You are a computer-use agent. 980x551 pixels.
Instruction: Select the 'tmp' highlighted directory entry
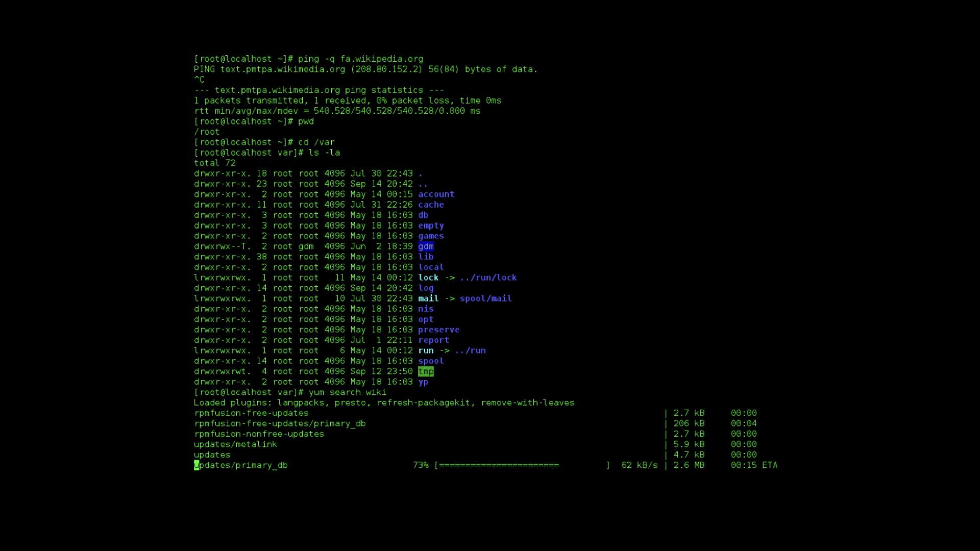coord(426,371)
